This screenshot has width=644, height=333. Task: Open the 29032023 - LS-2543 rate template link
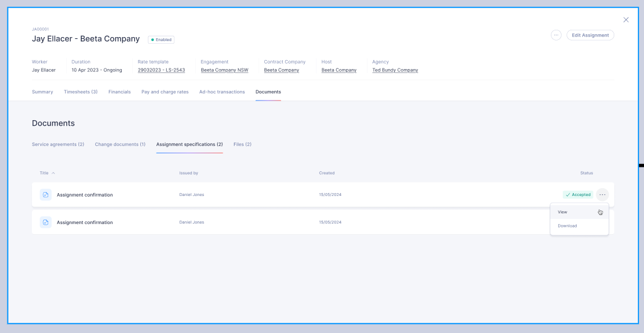(x=162, y=70)
